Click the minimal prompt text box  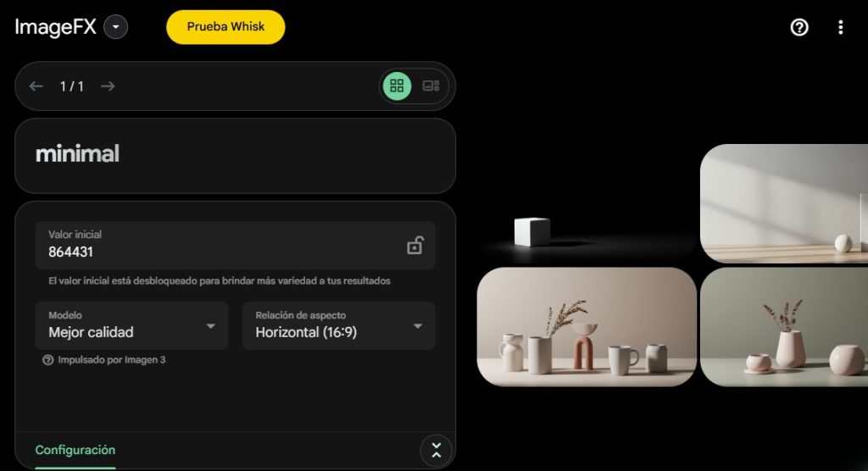[x=236, y=156]
